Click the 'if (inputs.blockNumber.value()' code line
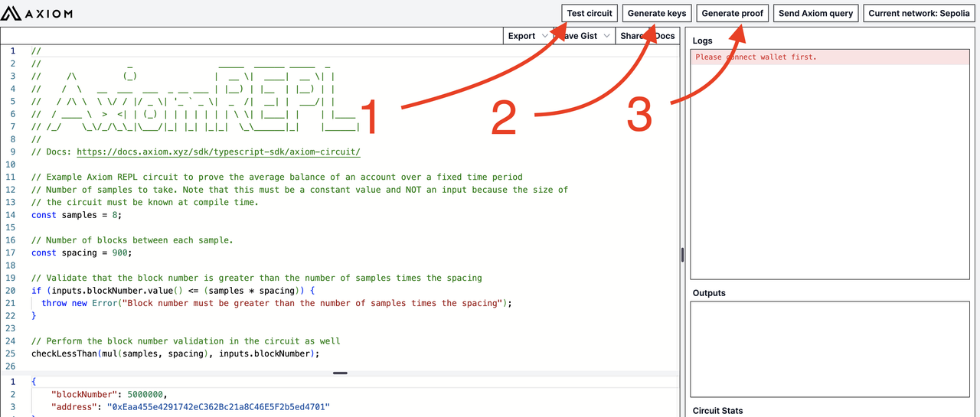 (173, 291)
